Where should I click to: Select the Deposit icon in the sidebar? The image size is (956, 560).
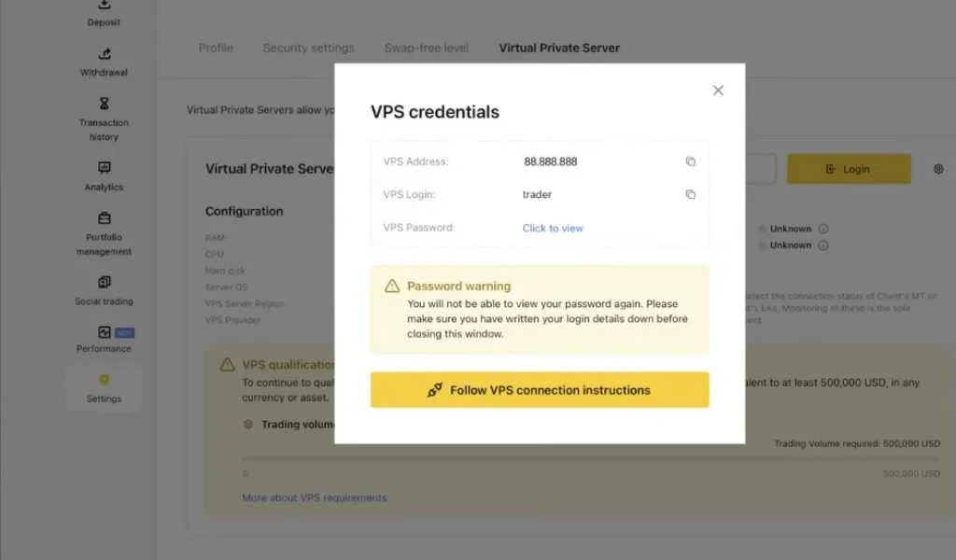pos(103,7)
